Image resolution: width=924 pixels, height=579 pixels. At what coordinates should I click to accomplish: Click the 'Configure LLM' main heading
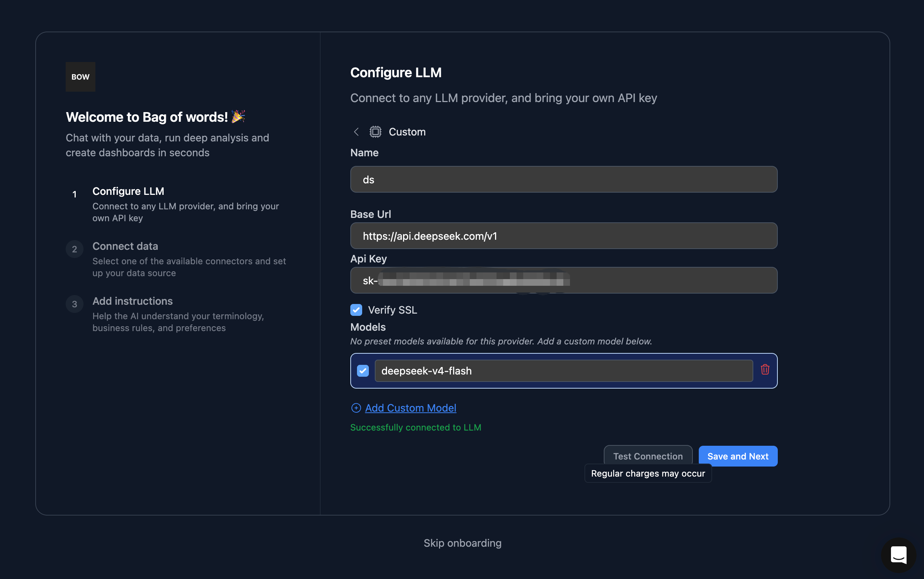396,72
